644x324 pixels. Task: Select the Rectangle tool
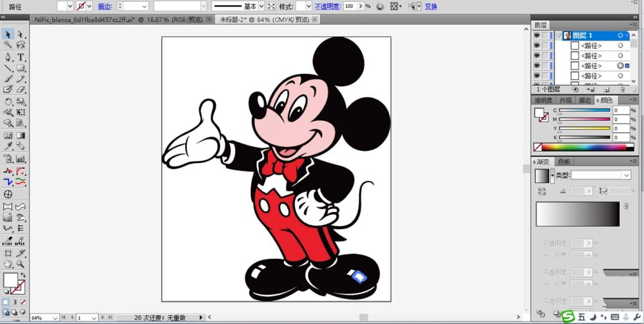[21, 68]
